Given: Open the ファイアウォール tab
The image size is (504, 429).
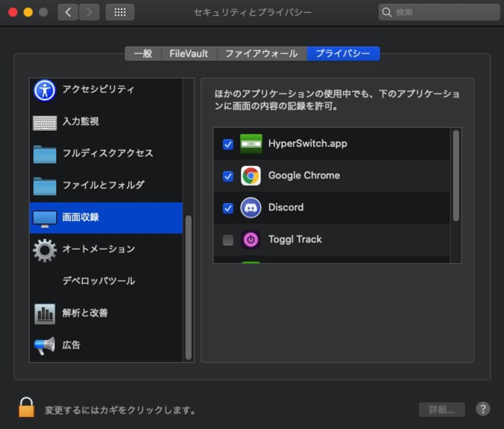Looking at the screenshot, I should coord(260,54).
